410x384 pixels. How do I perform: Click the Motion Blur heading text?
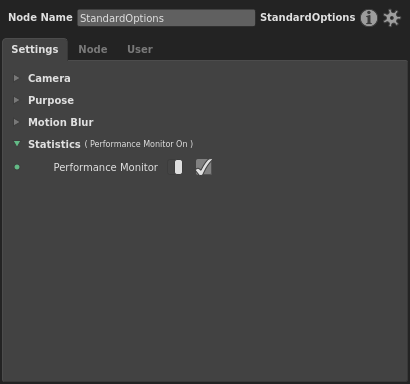[x=61, y=122]
